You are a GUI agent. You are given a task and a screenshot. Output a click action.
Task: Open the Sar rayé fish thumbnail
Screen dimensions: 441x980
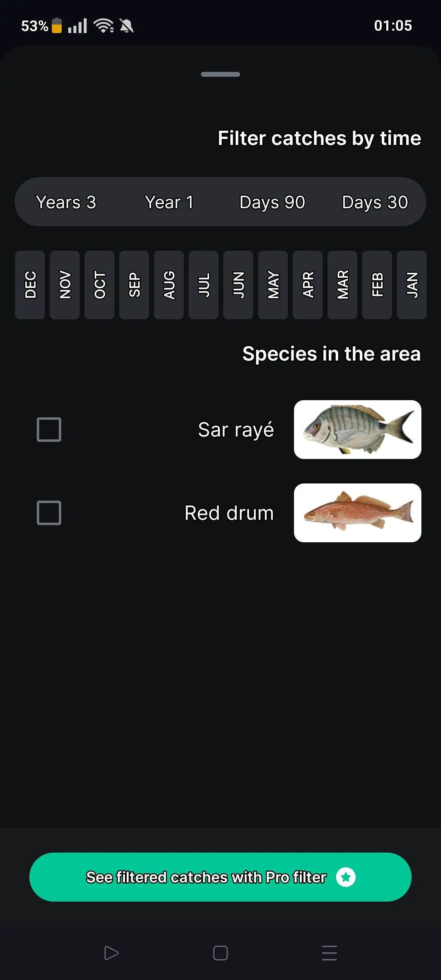pyautogui.click(x=358, y=430)
